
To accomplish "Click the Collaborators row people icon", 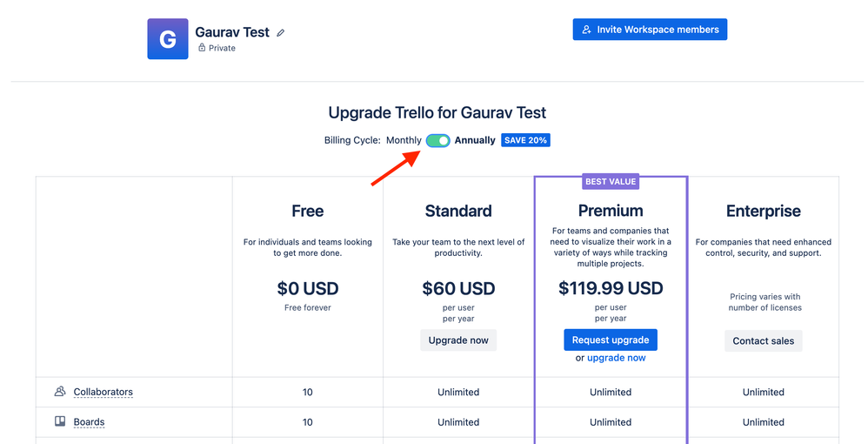I will [60, 392].
